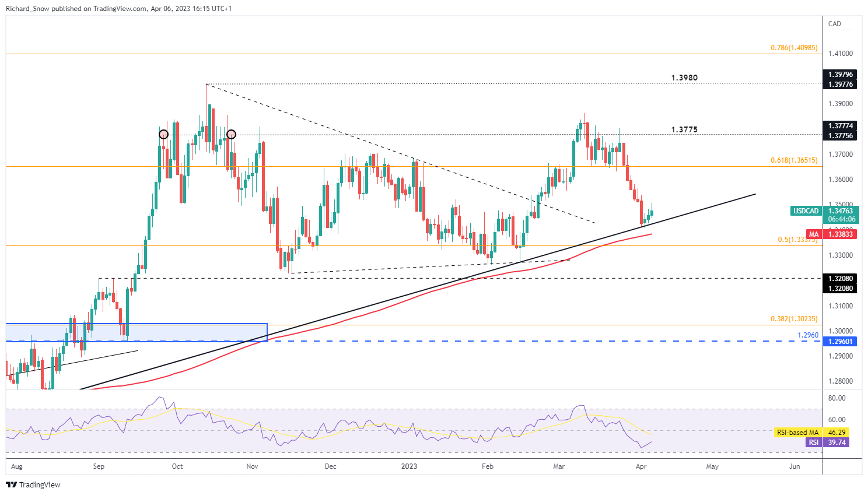
Task: Click the 1.37774 price tag
Action: pyautogui.click(x=841, y=126)
